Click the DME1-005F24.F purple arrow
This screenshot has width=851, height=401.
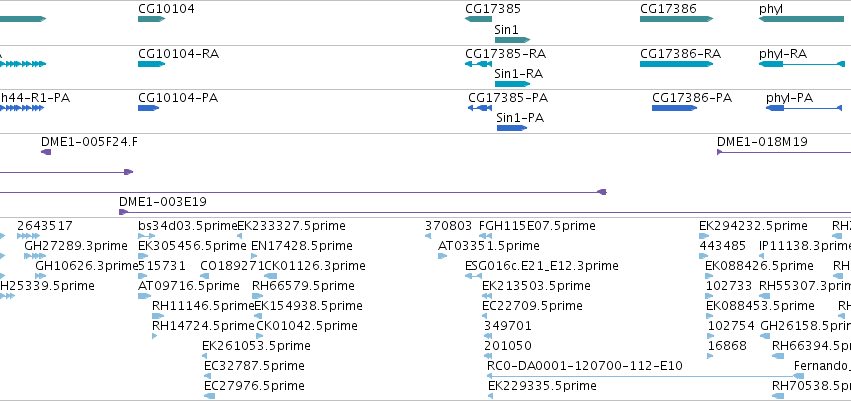point(46,152)
